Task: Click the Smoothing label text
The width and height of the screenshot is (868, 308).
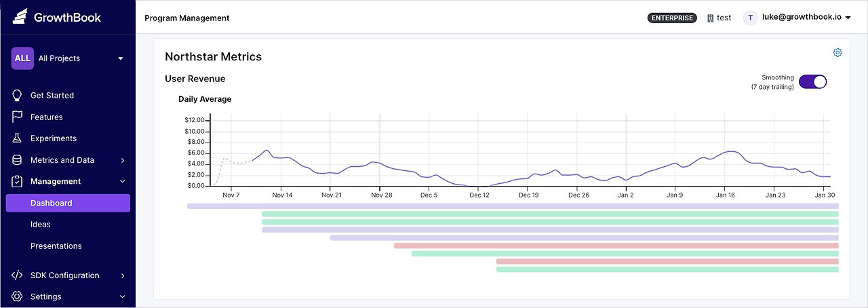Action: tap(778, 77)
